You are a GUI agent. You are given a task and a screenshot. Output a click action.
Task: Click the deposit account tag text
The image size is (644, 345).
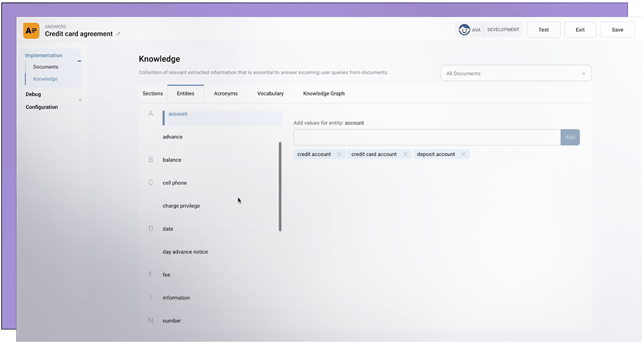[x=436, y=155]
